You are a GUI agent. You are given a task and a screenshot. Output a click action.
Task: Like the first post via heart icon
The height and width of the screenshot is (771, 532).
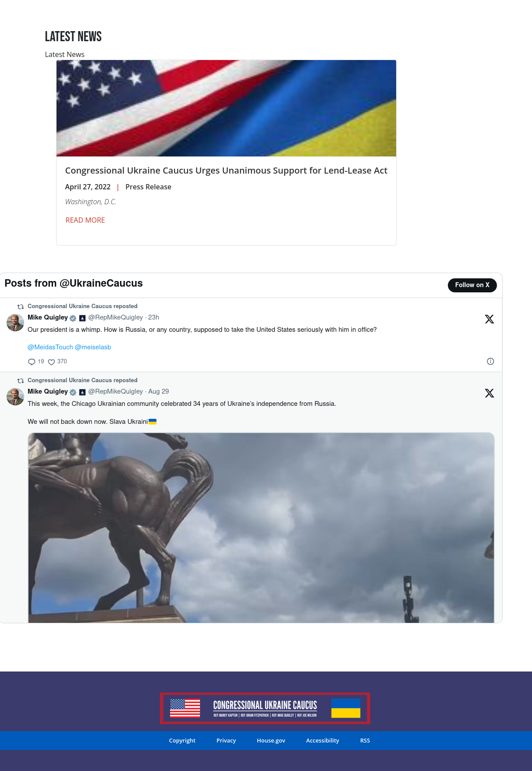click(51, 362)
